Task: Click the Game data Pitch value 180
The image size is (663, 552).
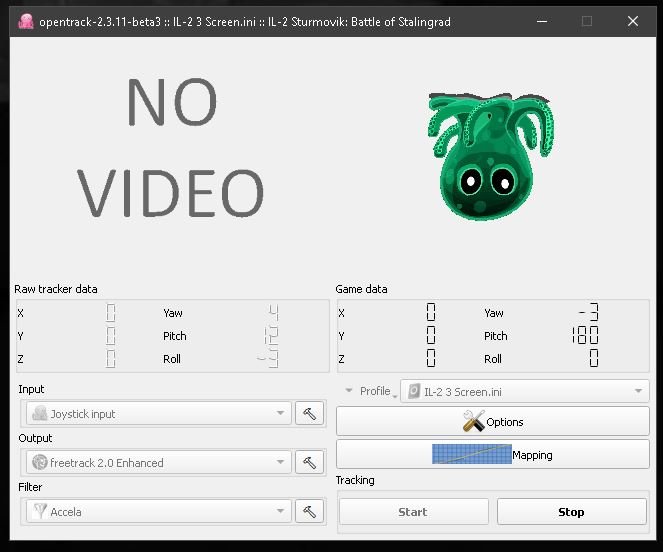Action: (585, 336)
